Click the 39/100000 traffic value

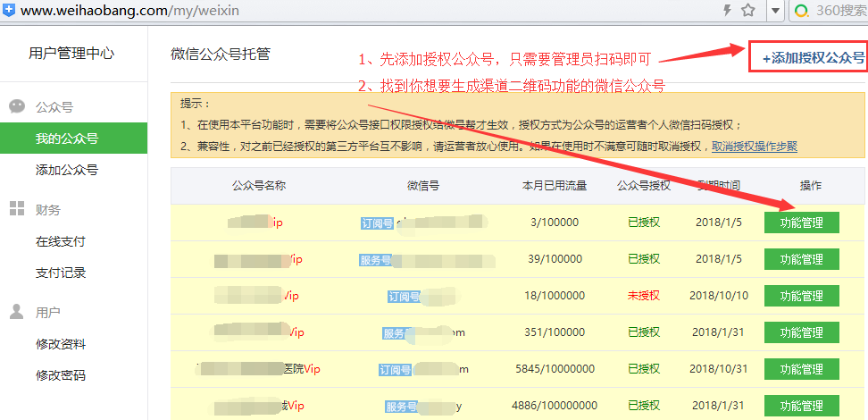pyautogui.click(x=555, y=259)
